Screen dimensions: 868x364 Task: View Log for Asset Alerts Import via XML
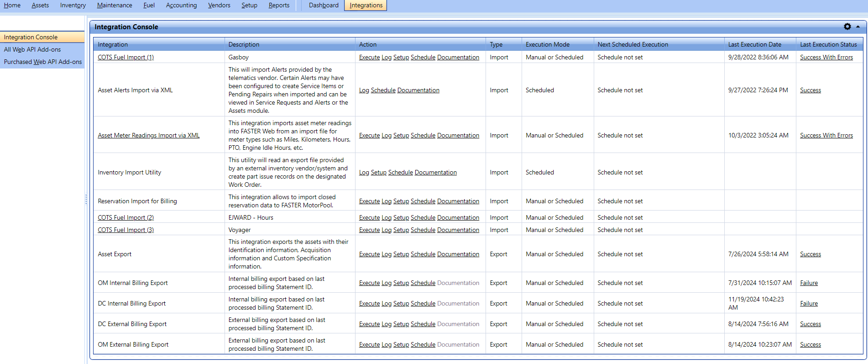tap(364, 90)
